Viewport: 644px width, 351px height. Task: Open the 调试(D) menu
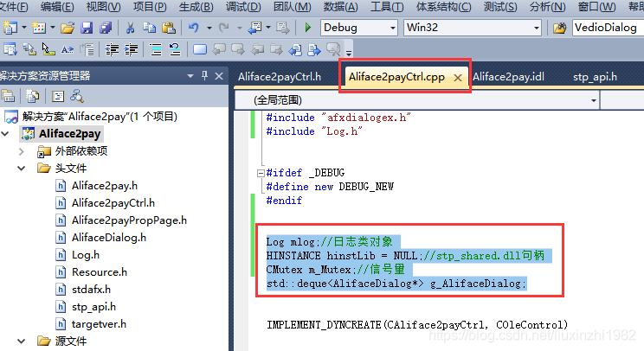point(243,7)
